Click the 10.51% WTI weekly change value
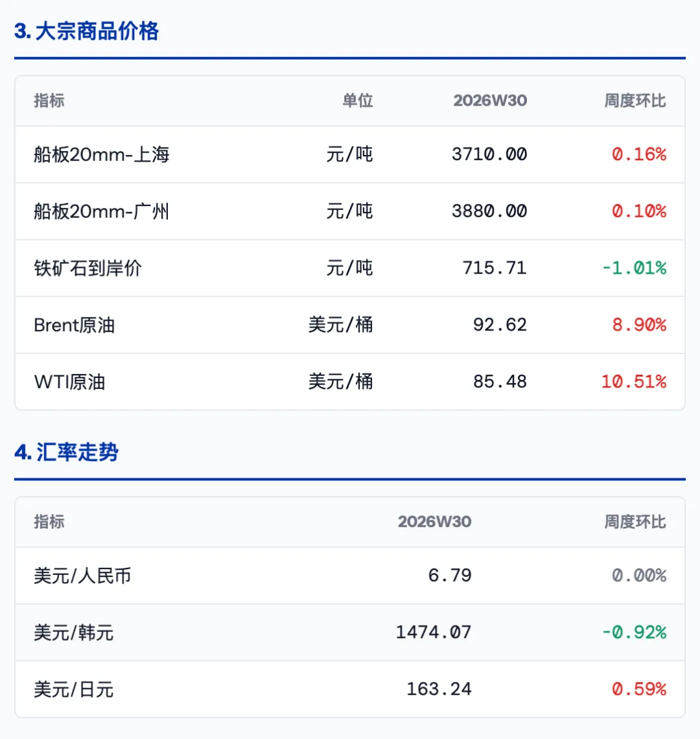This screenshot has width=700, height=739. (634, 382)
